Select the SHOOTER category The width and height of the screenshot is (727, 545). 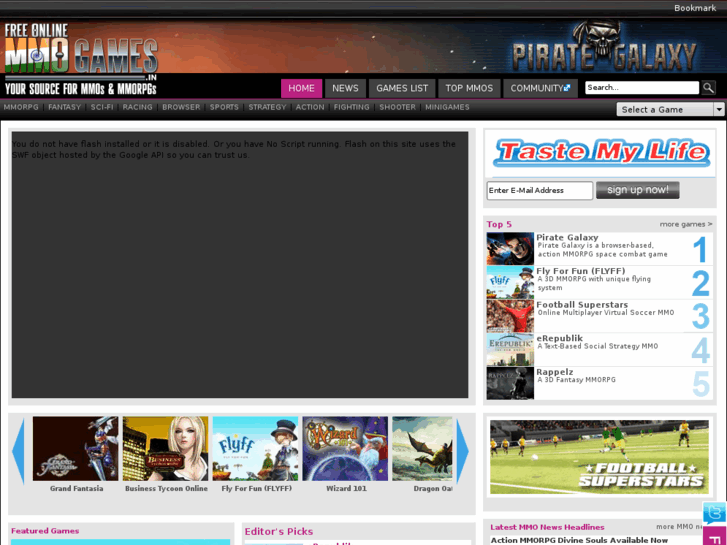tap(397, 107)
